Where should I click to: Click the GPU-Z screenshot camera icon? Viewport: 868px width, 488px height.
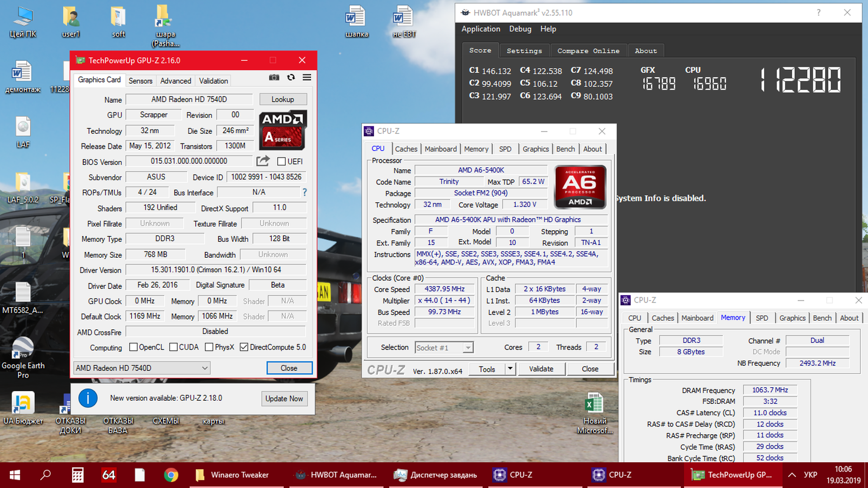[274, 77]
